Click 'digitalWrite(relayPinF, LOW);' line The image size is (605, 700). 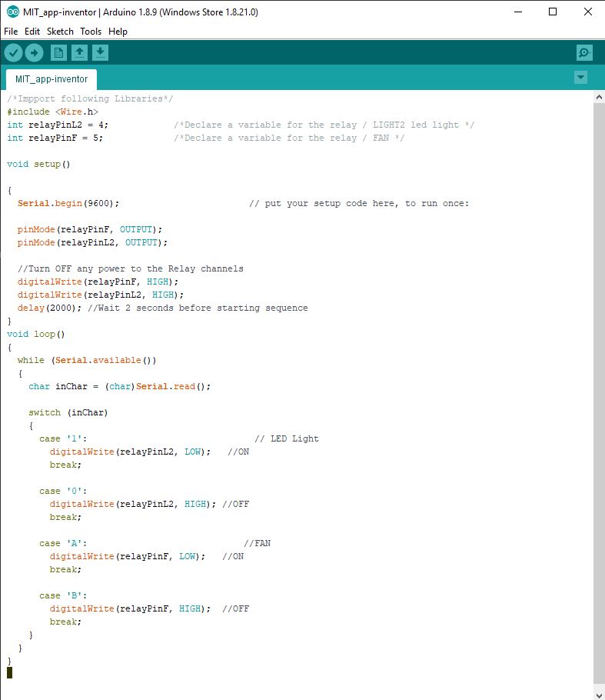[x=127, y=556]
